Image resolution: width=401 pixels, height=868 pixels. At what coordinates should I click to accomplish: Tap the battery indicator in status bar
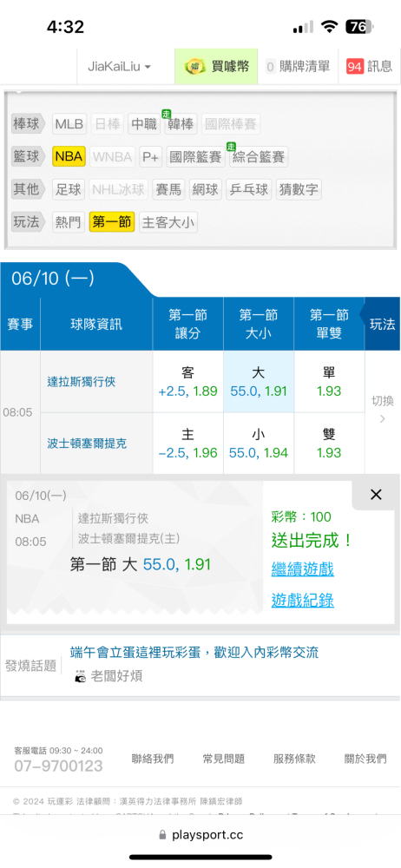click(360, 27)
